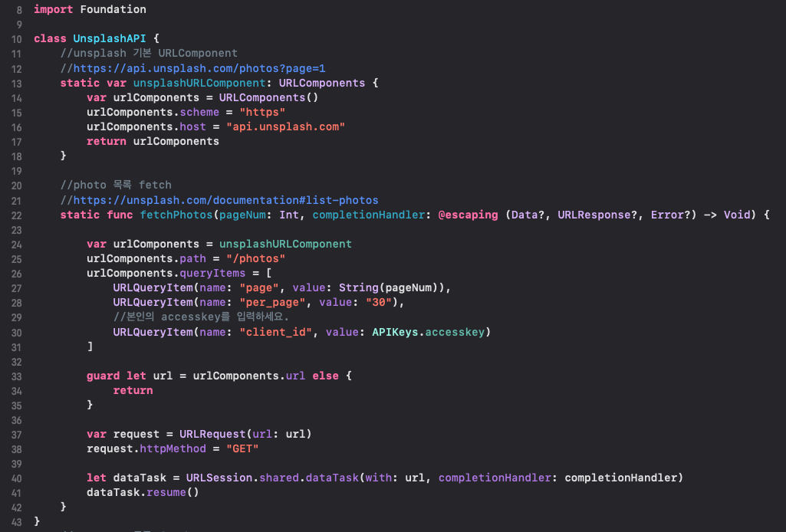Click the fetchPhotos function name

click(176, 215)
